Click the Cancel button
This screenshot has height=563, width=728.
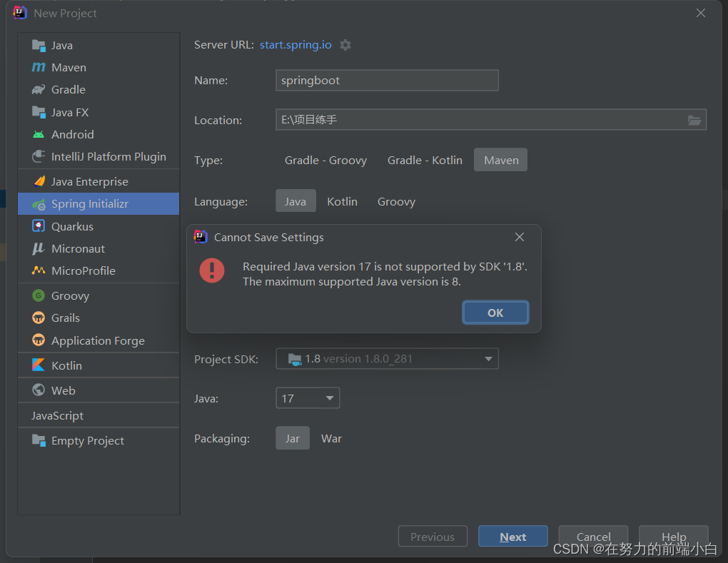click(593, 537)
